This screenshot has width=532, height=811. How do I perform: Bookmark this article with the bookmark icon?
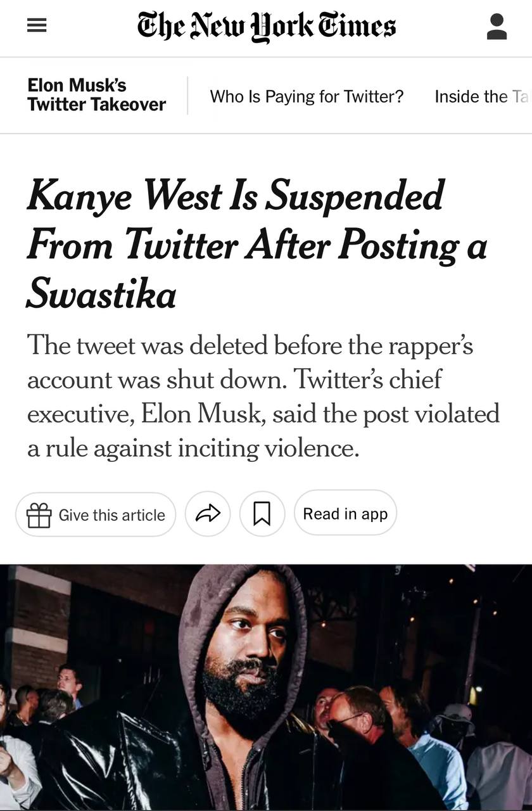[262, 514]
